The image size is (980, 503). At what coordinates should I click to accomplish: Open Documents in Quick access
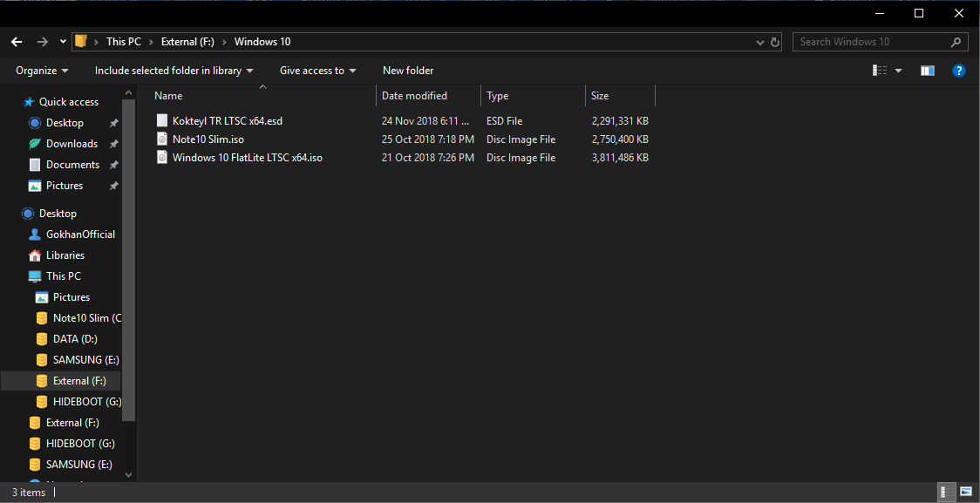point(72,165)
